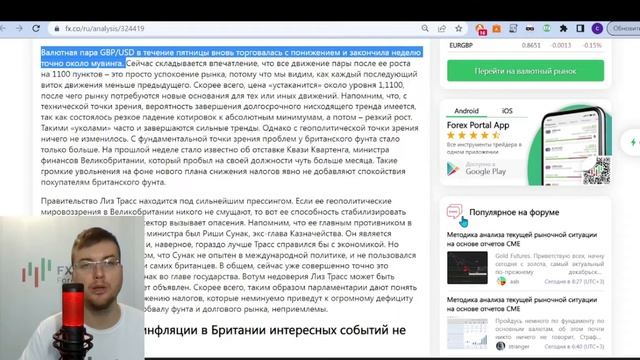Click Перейти на валютный рынок button
Image resolution: width=640 pixels, height=360 pixels.
[x=525, y=71]
